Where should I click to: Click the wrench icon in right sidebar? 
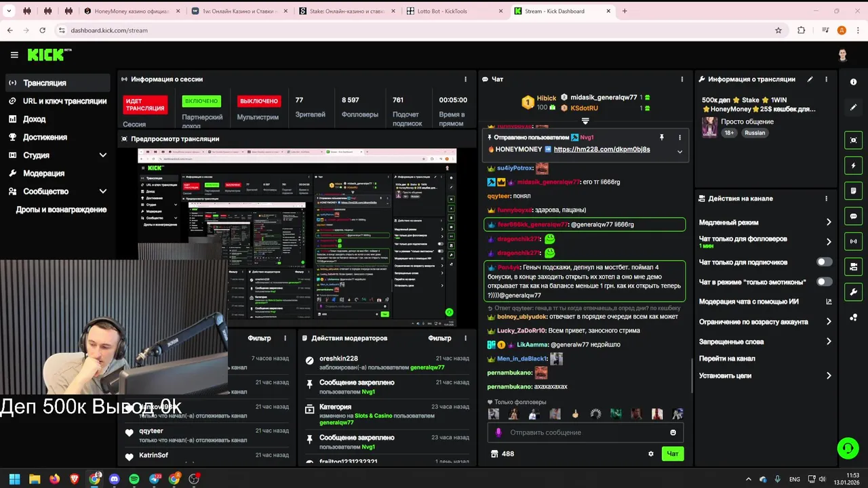point(853,292)
